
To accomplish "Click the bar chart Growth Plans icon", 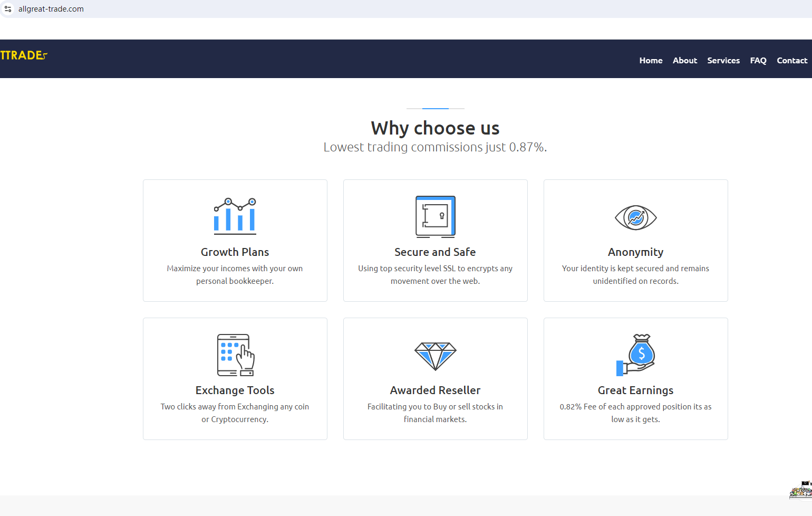I will point(235,216).
